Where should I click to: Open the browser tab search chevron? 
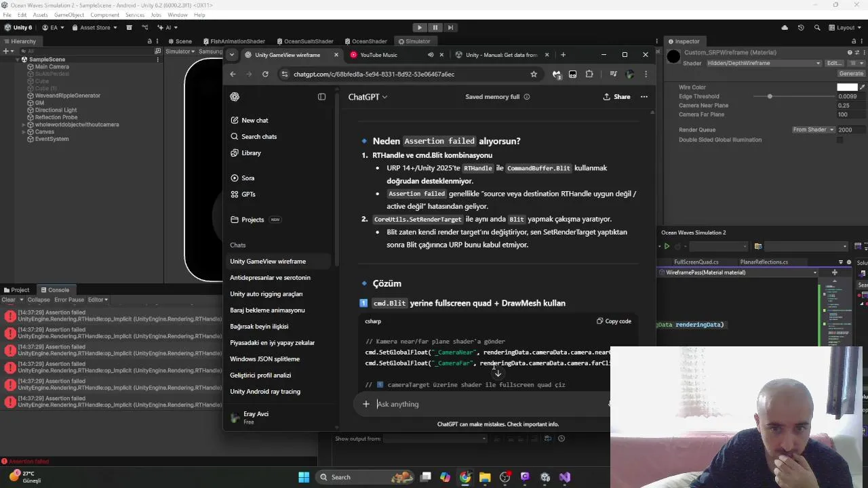(x=232, y=55)
